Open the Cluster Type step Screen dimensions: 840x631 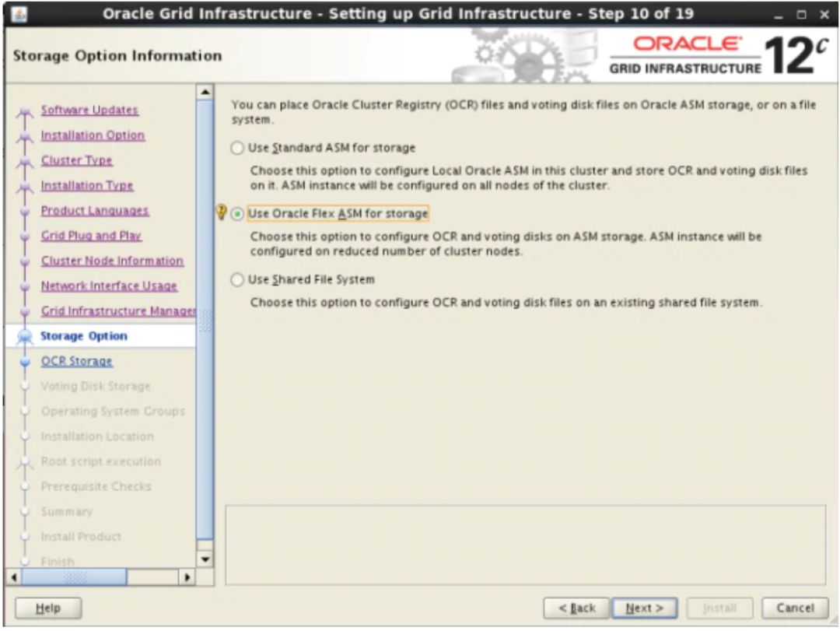[76, 160]
